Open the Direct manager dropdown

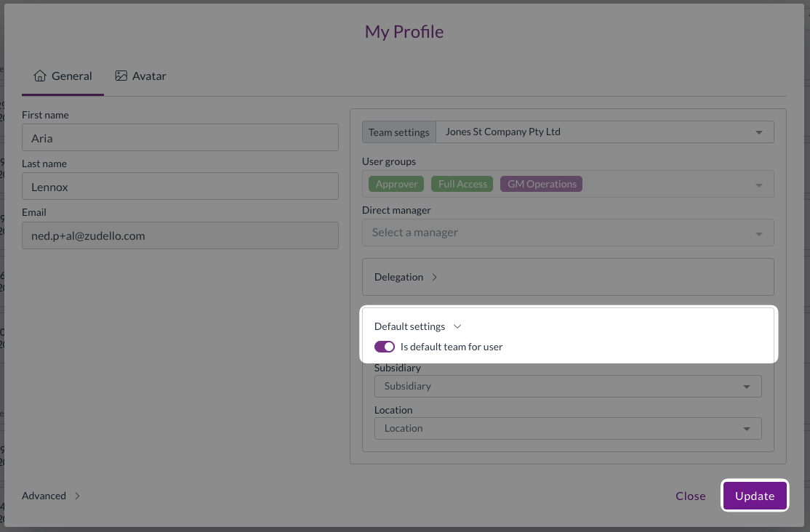click(x=567, y=233)
